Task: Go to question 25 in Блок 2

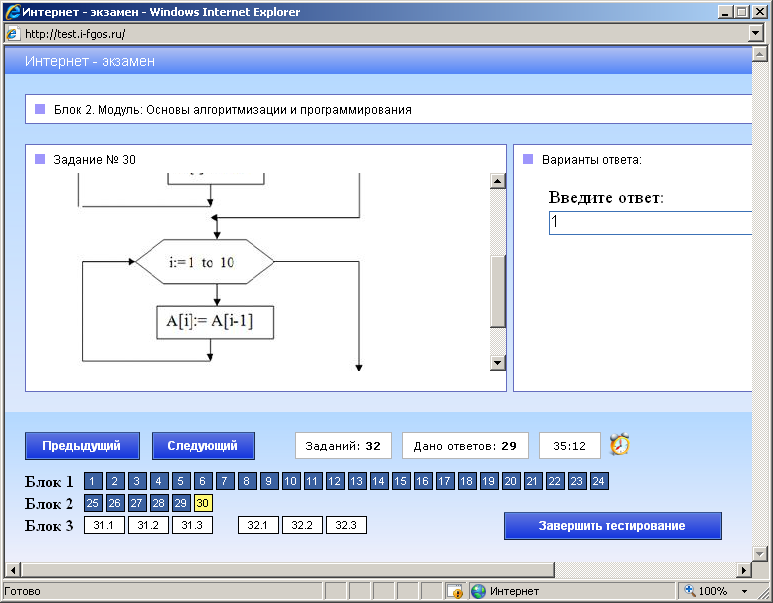Action: 93,503
